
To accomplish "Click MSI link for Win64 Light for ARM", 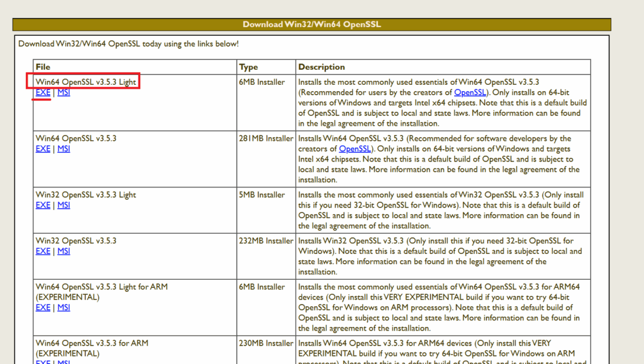I will pyautogui.click(x=64, y=307).
